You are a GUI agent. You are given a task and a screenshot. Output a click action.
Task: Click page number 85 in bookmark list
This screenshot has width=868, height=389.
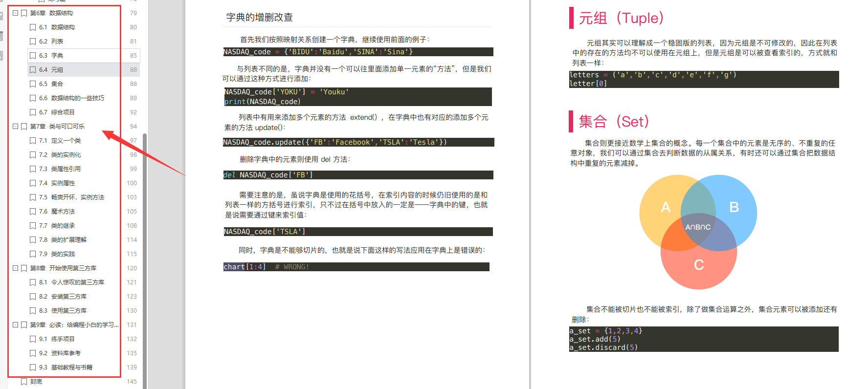(x=134, y=56)
